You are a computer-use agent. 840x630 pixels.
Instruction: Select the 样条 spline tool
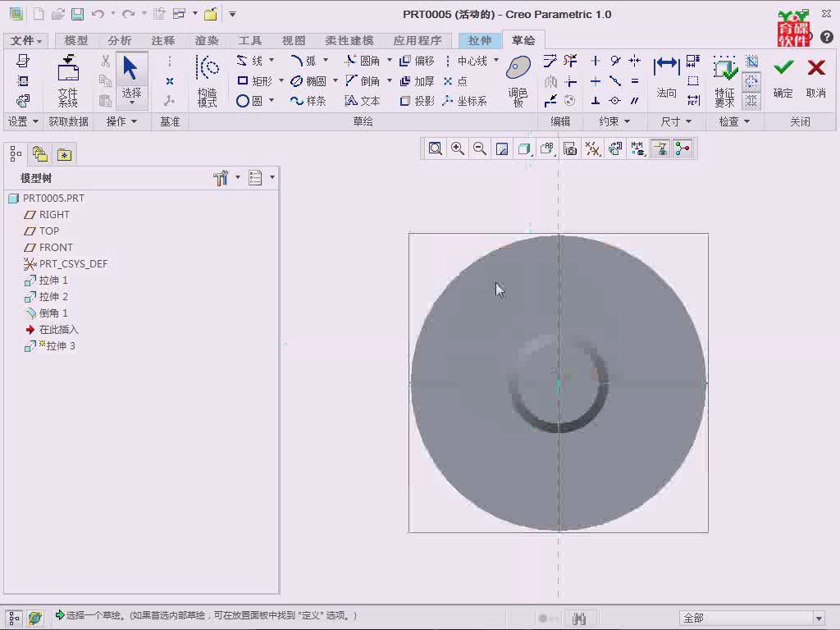pyautogui.click(x=308, y=101)
